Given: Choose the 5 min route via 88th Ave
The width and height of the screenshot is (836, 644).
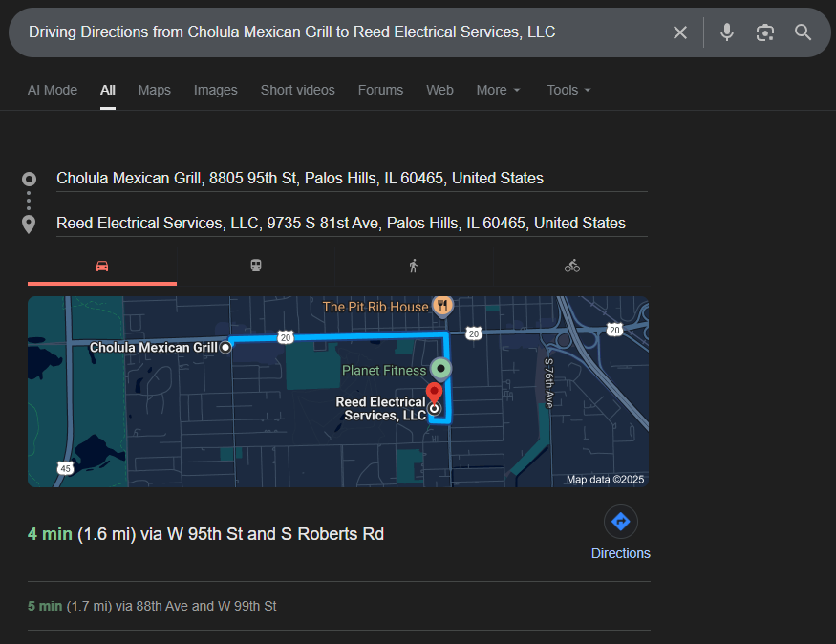Looking at the screenshot, I should point(152,606).
